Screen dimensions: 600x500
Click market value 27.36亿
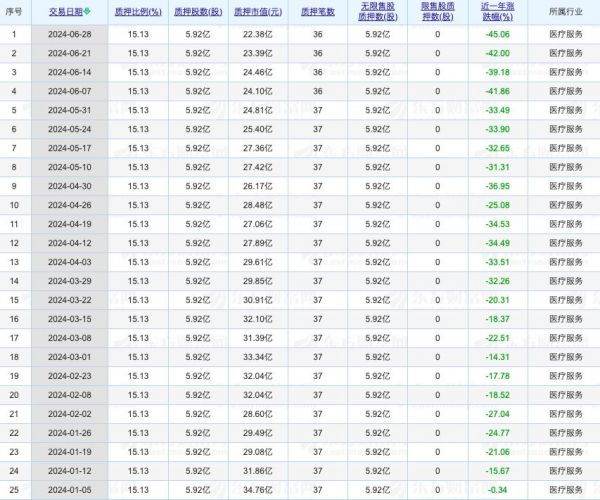[258, 148]
